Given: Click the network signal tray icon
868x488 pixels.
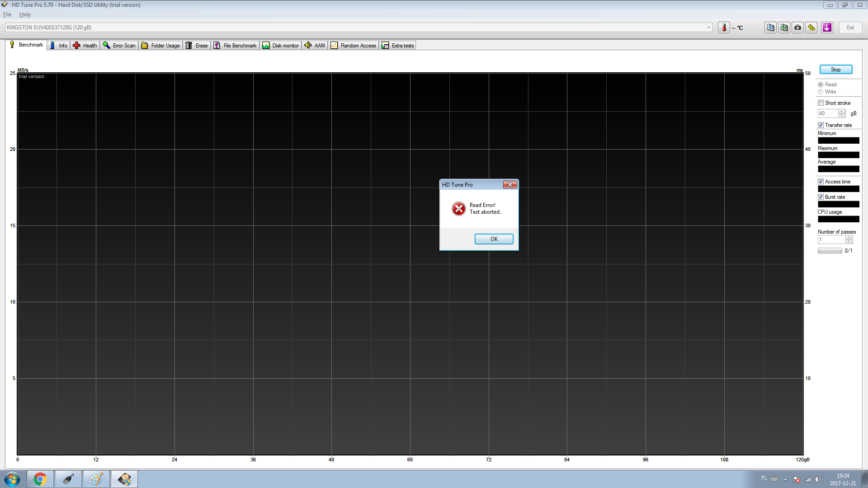Looking at the screenshot, I should coord(807,479).
